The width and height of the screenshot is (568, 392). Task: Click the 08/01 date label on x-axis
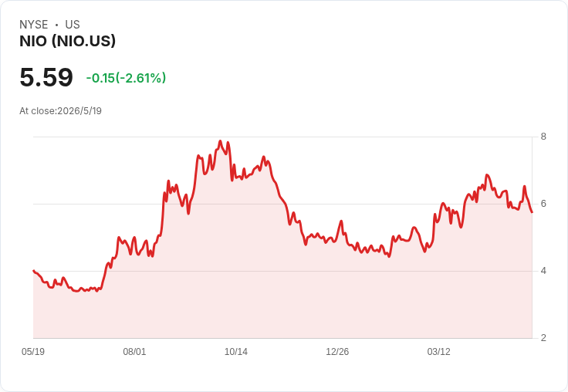point(134,351)
